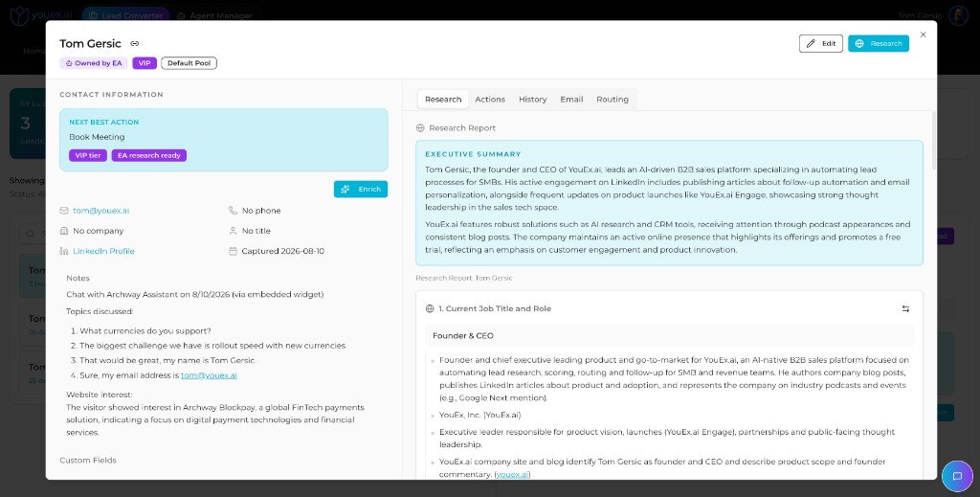
Task: Open the Actions tab
Action: (x=490, y=100)
